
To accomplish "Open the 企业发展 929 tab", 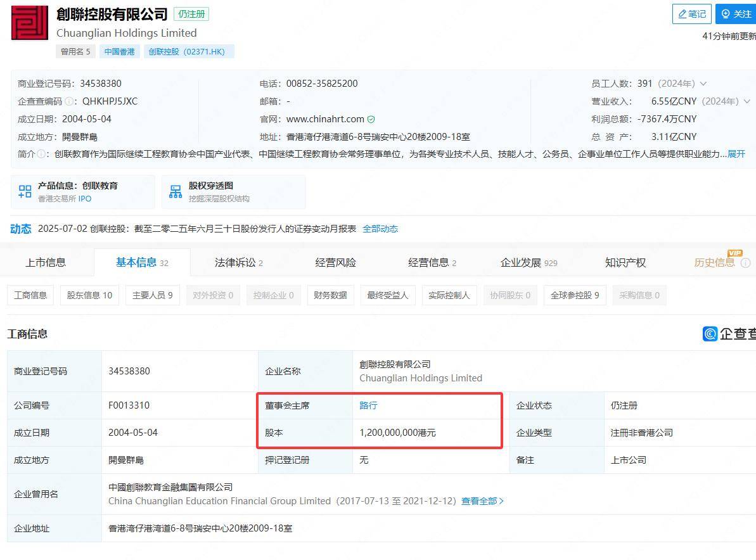I will 529,263.
